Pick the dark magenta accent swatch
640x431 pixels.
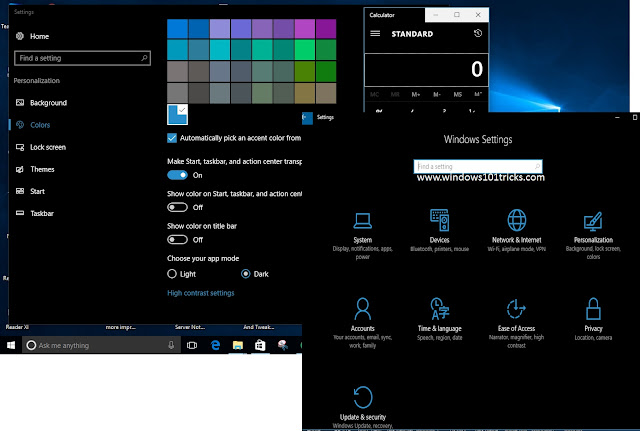pyautogui.click(x=326, y=29)
